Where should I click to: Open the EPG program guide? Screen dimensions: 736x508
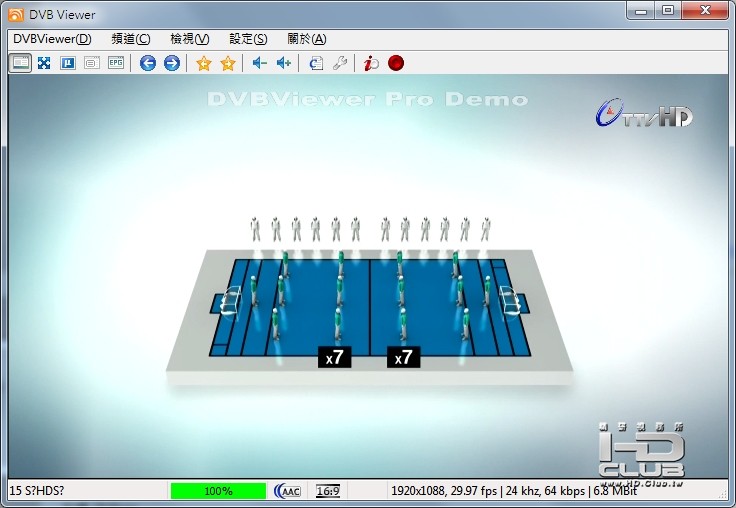tap(116, 63)
